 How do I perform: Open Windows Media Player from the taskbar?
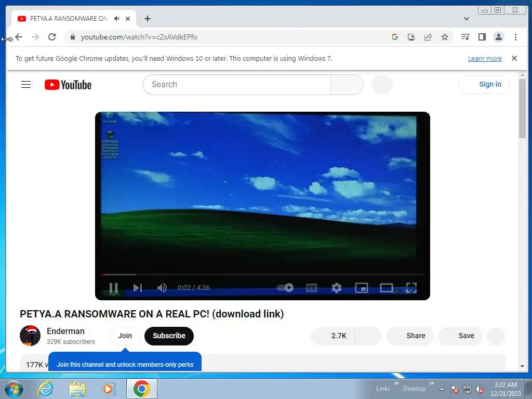(x=109, y=389)
